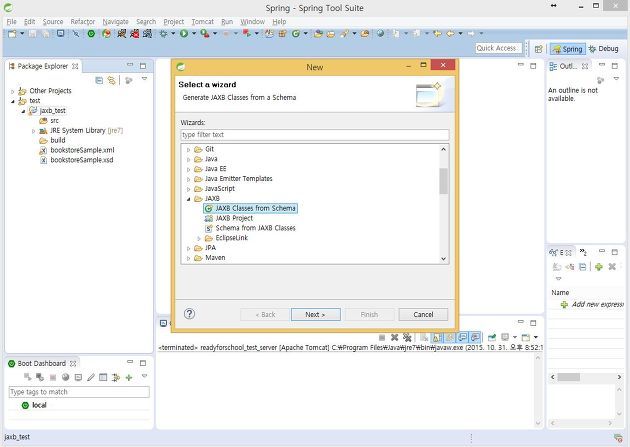Viewport: 630px width, 447px height.
Task: Click the Debug bug toolbar icon
Action: coord(164,34)
